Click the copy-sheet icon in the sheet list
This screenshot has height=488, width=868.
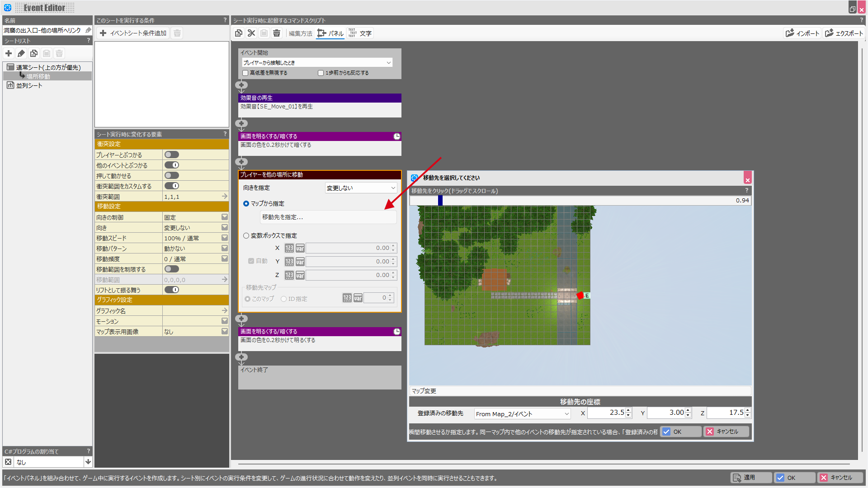tap(34, 53)
